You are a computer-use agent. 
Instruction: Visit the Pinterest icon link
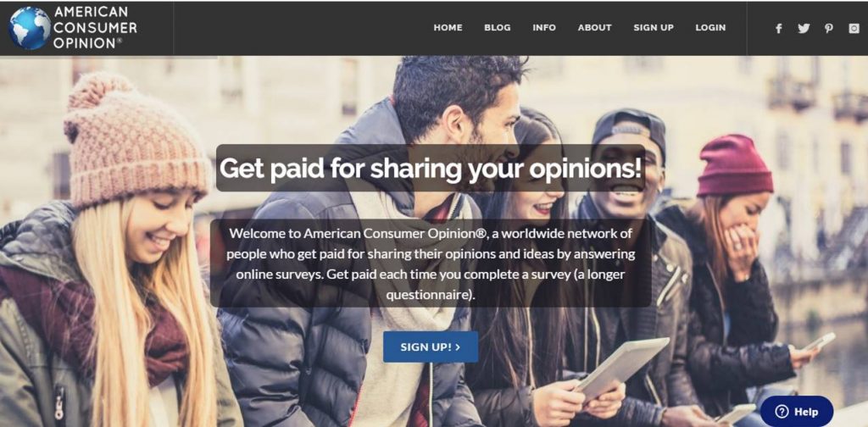tap(829, 28)
